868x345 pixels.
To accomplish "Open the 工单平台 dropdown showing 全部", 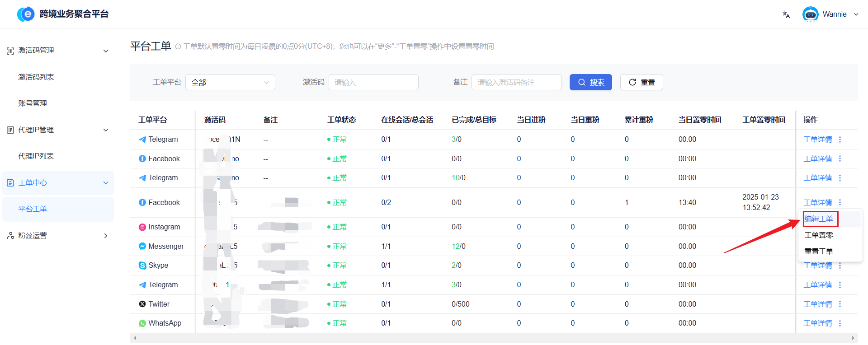I will pos(230,82).
